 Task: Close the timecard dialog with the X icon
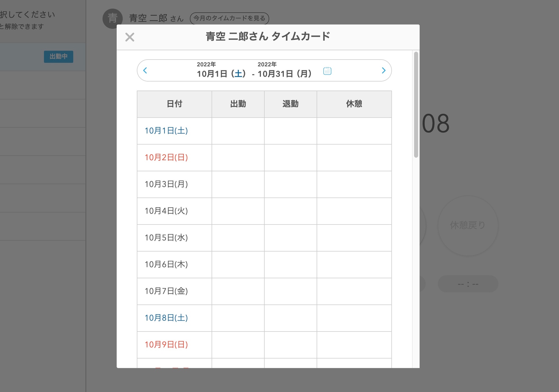tap(130, 37)
